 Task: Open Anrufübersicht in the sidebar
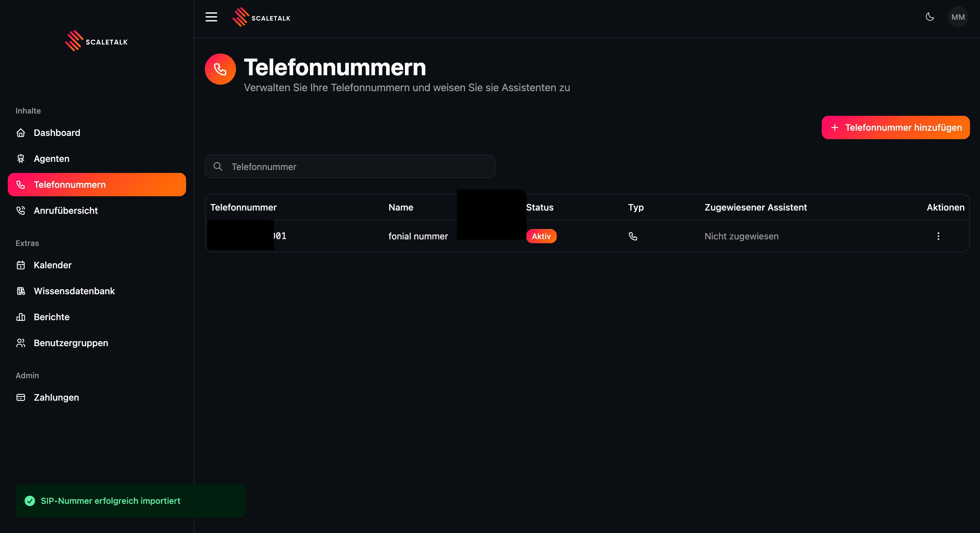coord(97,211)
